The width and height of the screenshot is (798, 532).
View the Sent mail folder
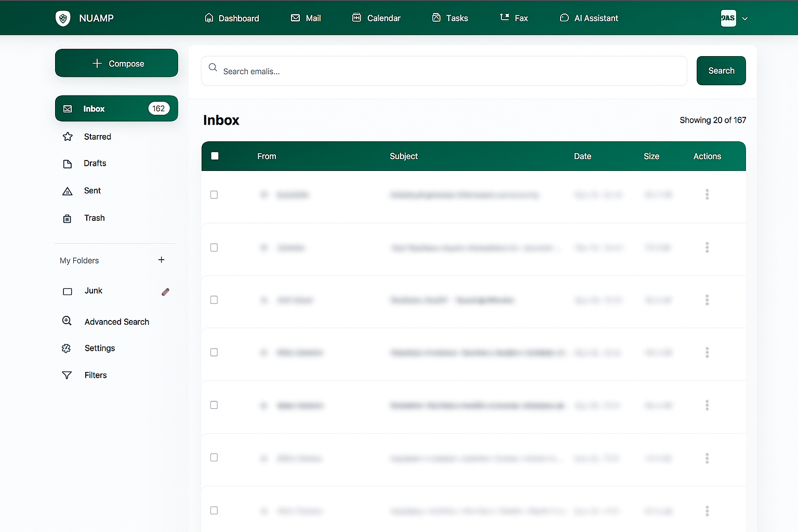92,191
